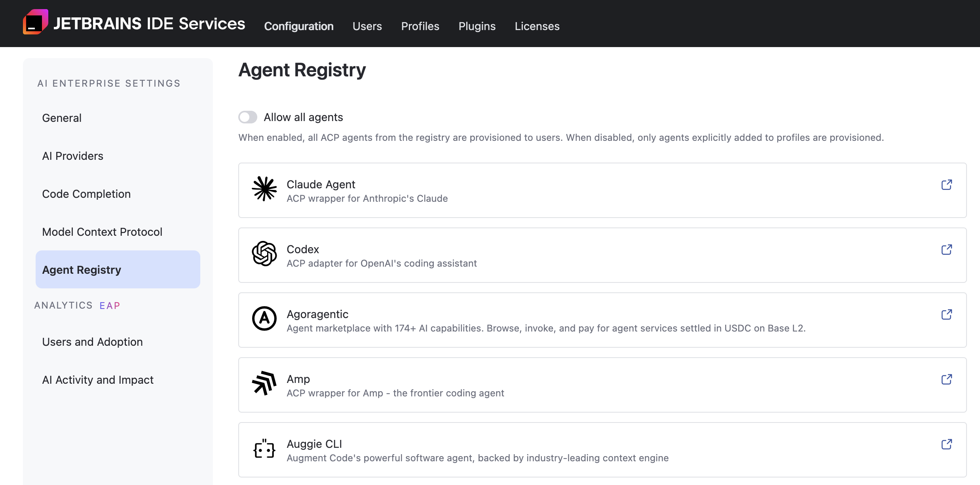This screenshot has height=485, width=980.
Task: Click 'ACP wrapper for Amp' description
Action: tap(395, 393)
